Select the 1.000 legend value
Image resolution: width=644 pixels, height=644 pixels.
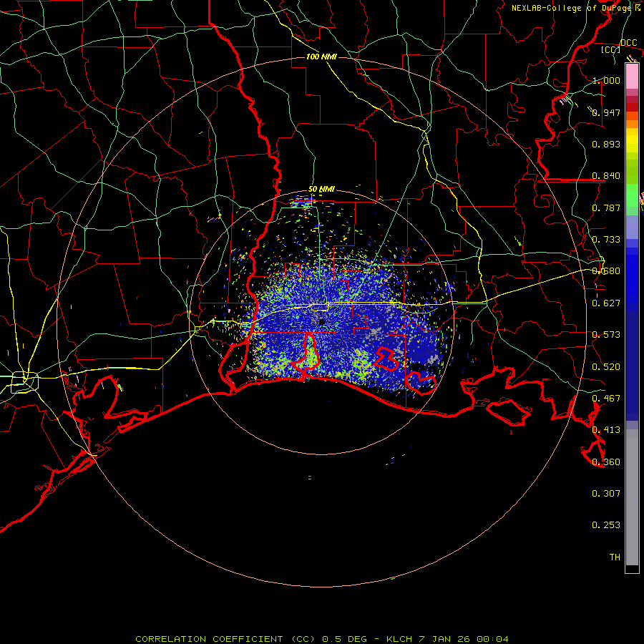click(606, 80)
